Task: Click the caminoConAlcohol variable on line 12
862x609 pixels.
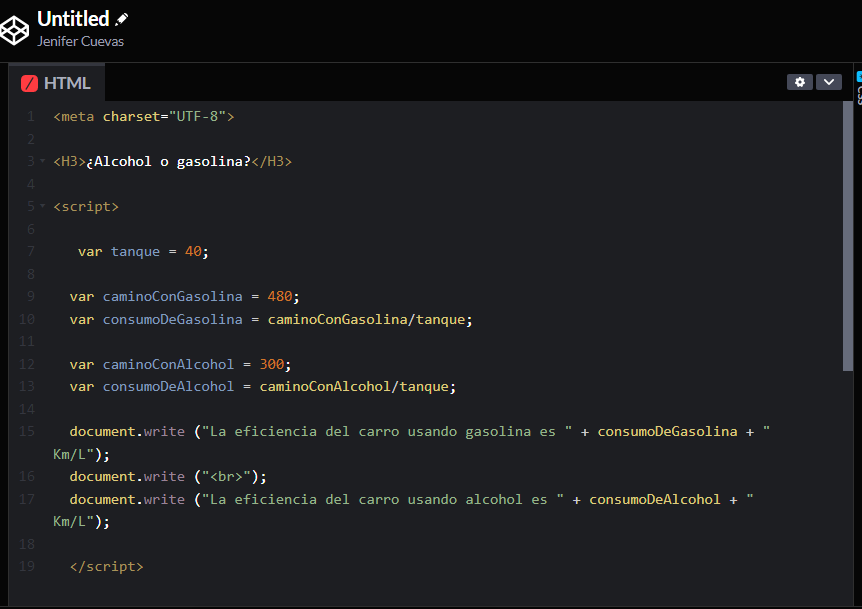Action: click(x=168, y=364)
